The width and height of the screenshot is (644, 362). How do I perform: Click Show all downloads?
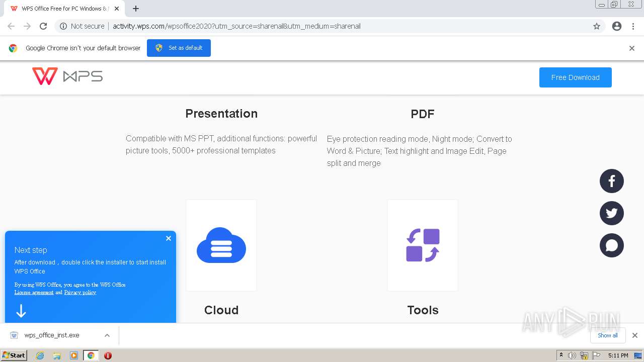pos(608,335)
